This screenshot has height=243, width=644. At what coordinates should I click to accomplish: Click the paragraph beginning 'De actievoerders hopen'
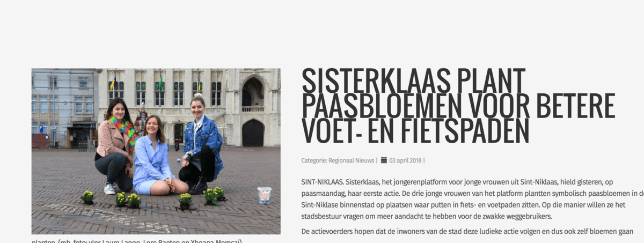467,232
